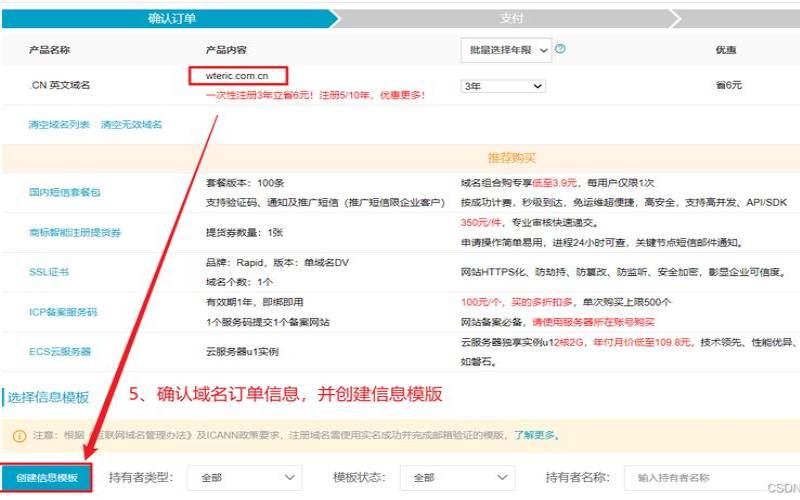Click the 产品内容 column header
The width and height of the screenshot is (800, 500).
pos(226,50)
